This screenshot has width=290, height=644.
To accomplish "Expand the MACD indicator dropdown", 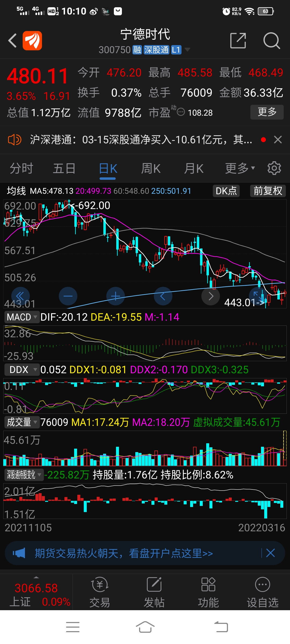I will [x=22, y=317].
